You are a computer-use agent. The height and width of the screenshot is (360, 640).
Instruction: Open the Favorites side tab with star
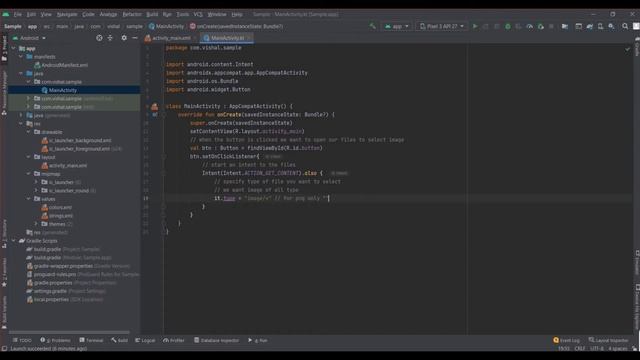[x=4, y=272]
